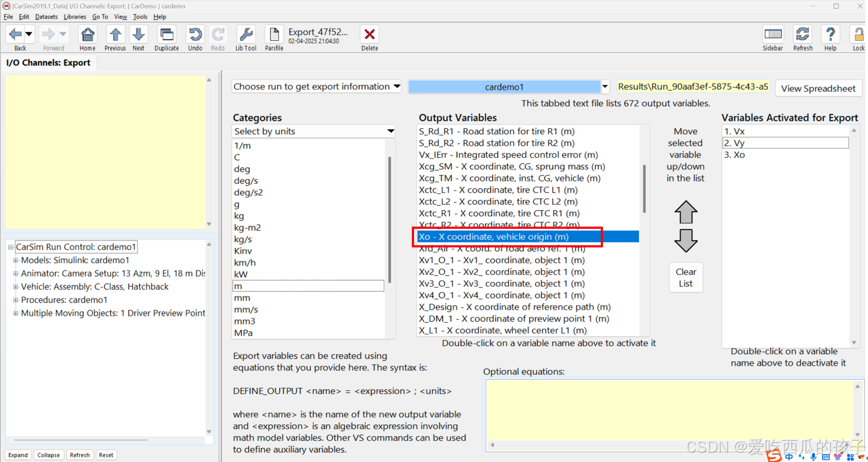
Task: Select 'S_Rd_R1 - Road station for tire R1'
Action: (496, 131)
